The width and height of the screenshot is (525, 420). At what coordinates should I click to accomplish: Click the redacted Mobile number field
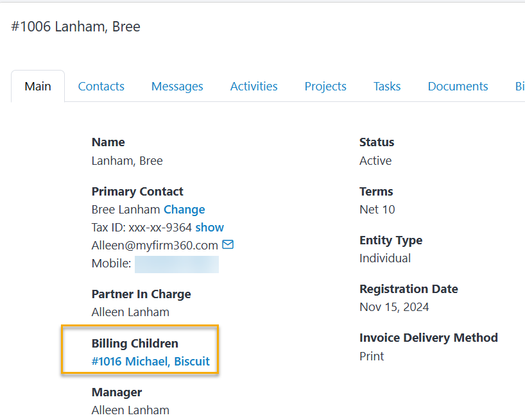[176, 264]
